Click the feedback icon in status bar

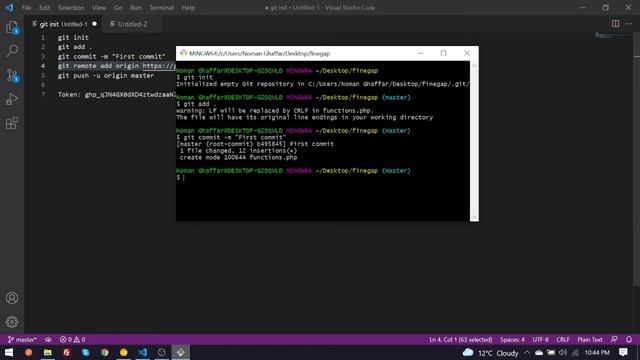(614, 339)
